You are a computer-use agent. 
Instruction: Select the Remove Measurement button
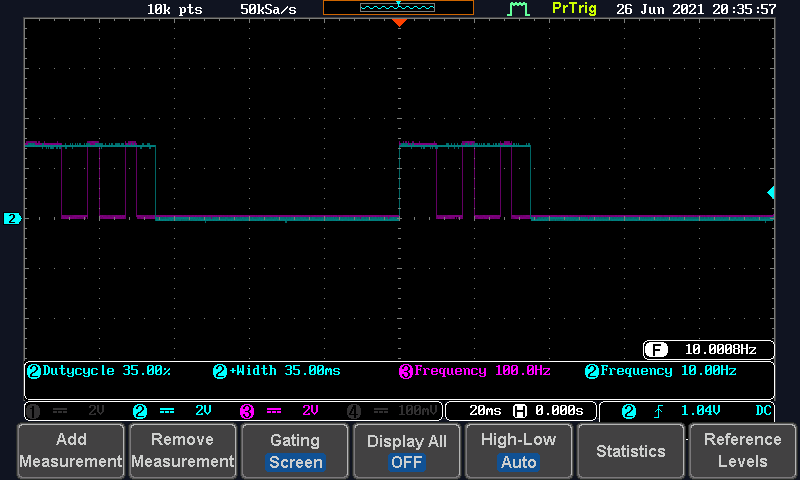(183, 451)
